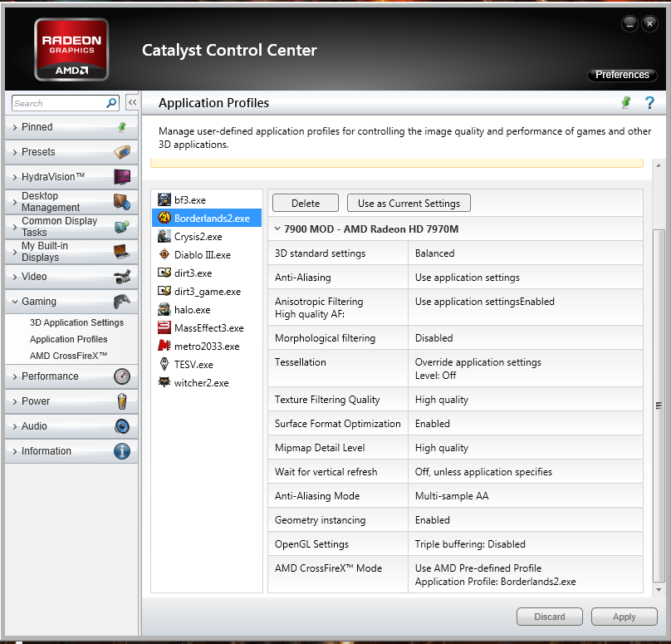Expand the Performance section
Viewport: 671px width, 644px height.
(x=15, y=376)
